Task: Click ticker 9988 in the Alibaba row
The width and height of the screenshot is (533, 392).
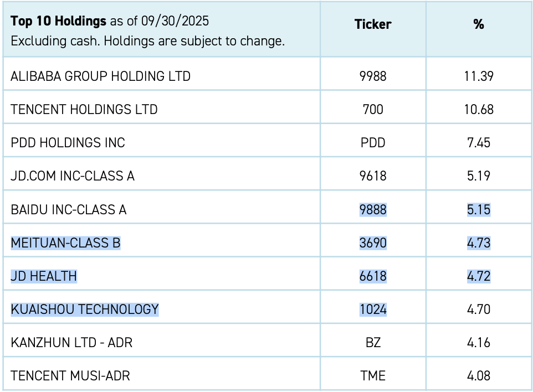Action: coord(373,76)
